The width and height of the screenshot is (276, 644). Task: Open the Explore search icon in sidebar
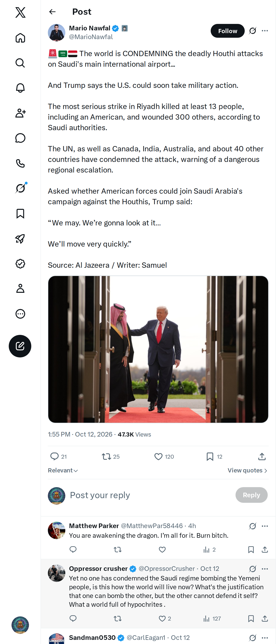tap(20, 63)
